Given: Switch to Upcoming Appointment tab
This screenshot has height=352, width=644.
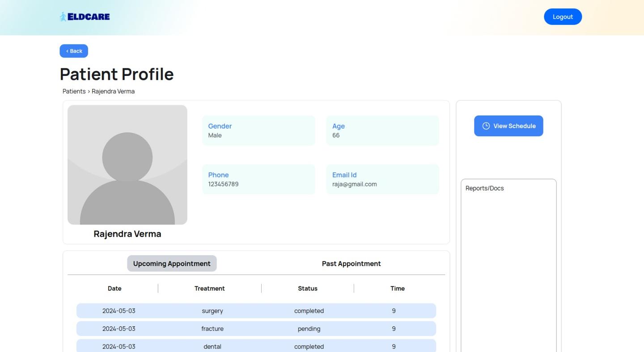Looking at the screenshot, I should pos(172,264).
